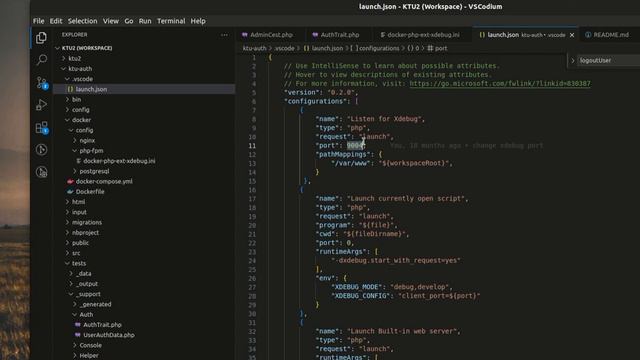Image resolution: width=640 pixels, height=360 pixels.
Task: Click the bottom activity bar icon
Action: 41,172
